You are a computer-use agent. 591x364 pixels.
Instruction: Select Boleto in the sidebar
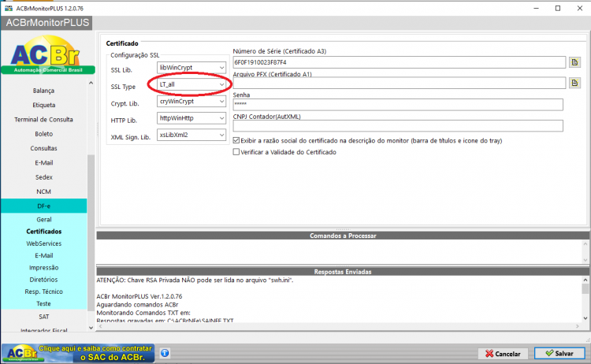(x=43, y=134)
